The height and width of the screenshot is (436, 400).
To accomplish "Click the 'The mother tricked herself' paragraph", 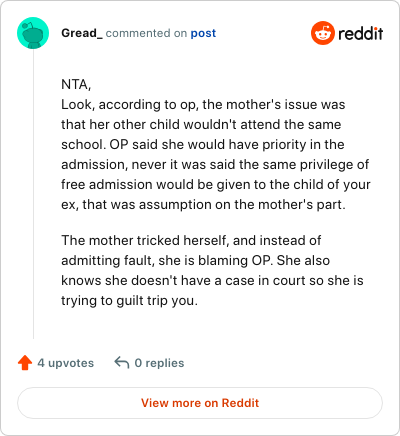I will 212,270.
